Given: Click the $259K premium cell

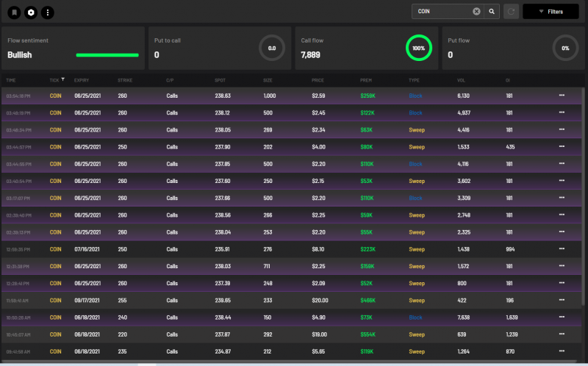Looking at the screenshot, I should click(x=367, y=96).
